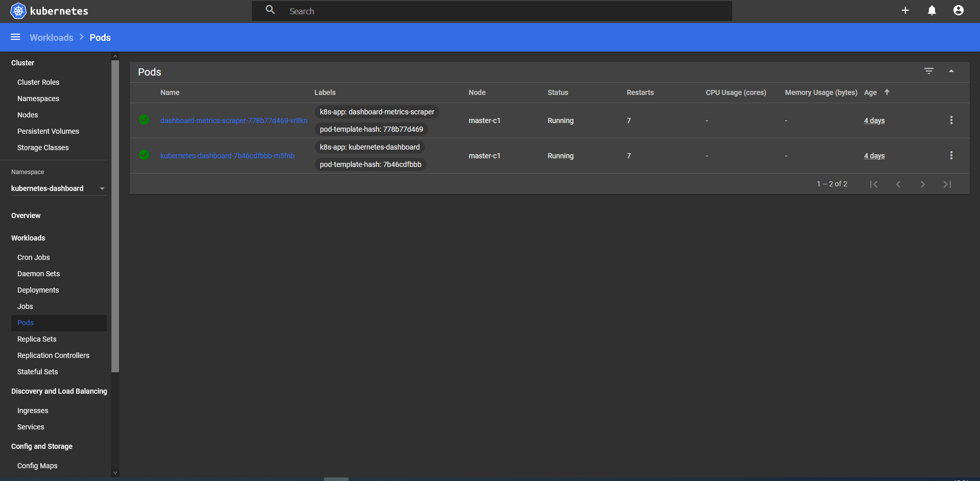
Task: Click the search magnifier icon
Action: pyautogui.click(x=270, y=10)
